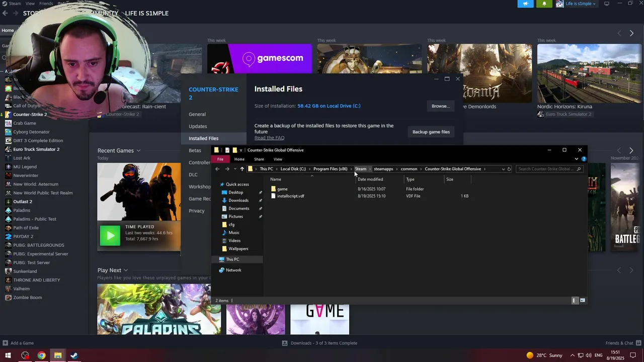Open Wallpapers folder in Quick access

pos(238,248)
